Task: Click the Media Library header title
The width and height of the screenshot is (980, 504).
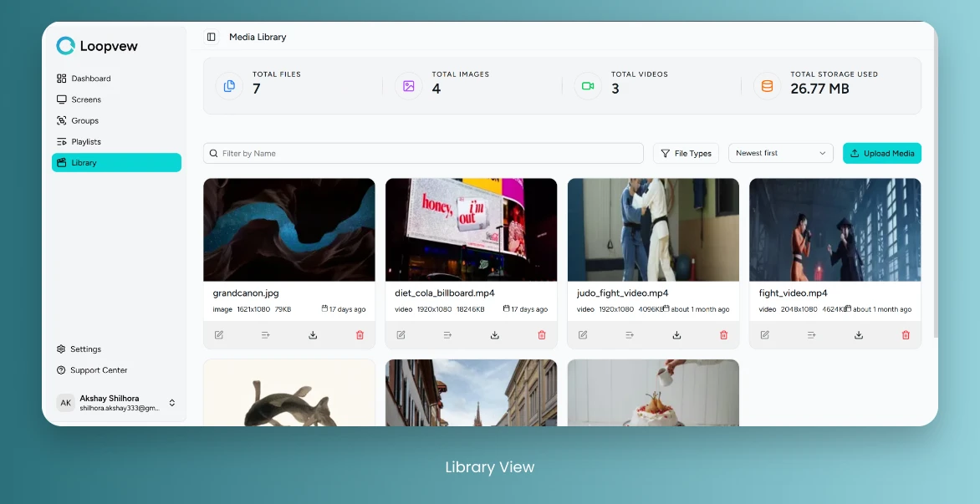Action: (258, 37)
